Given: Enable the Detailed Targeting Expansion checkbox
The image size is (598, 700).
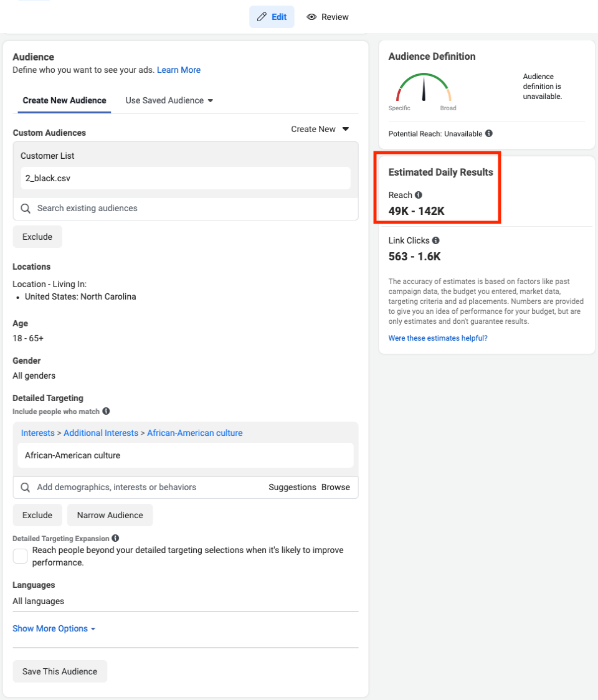Looking at the screenshot, I should click(x=21, y=556).
